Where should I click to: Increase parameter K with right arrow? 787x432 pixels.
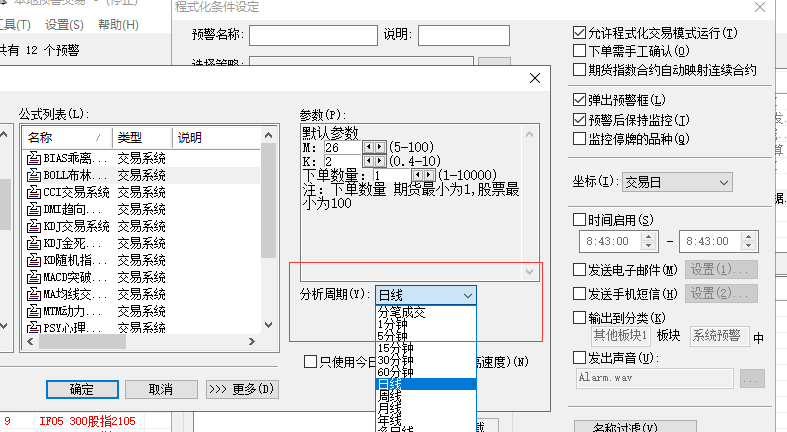coord(380,161)
